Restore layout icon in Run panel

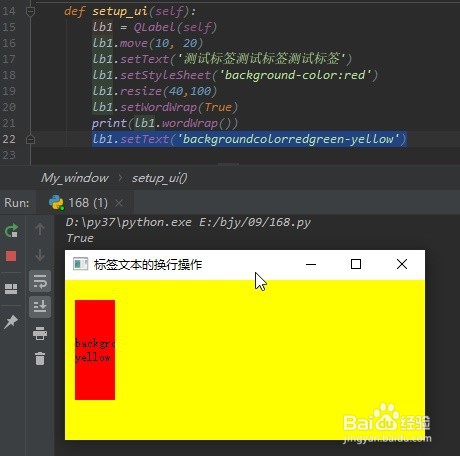(11, 289)
